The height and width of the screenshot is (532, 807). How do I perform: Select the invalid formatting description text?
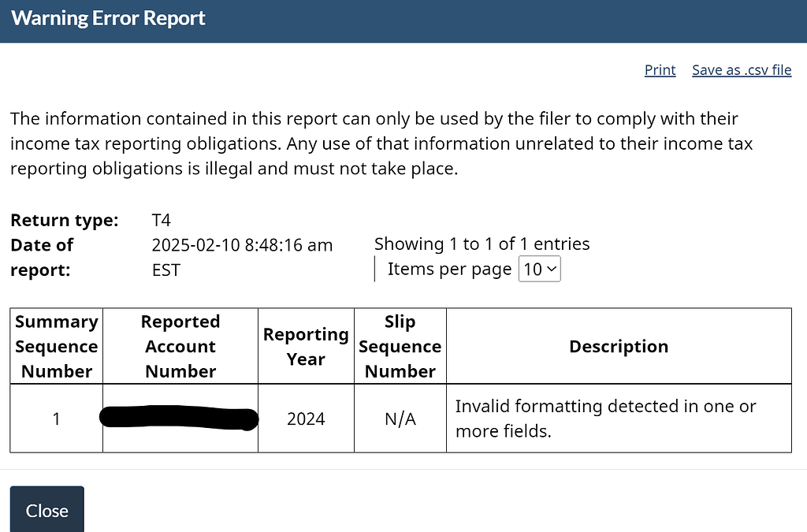(606, 419)
